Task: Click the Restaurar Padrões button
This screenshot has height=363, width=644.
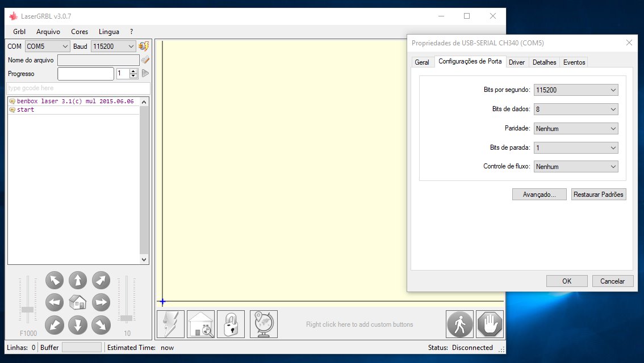Action: tap(599, 195)
